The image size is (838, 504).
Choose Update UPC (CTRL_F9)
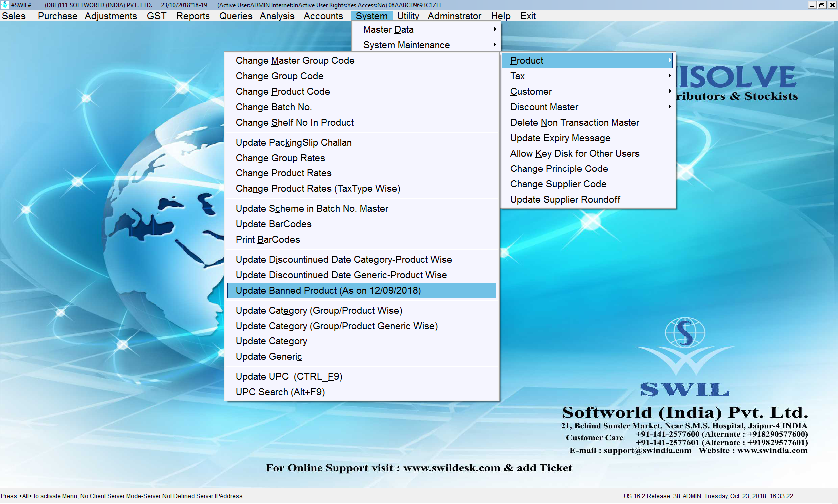pyautogui.click(x=362, y=376)
